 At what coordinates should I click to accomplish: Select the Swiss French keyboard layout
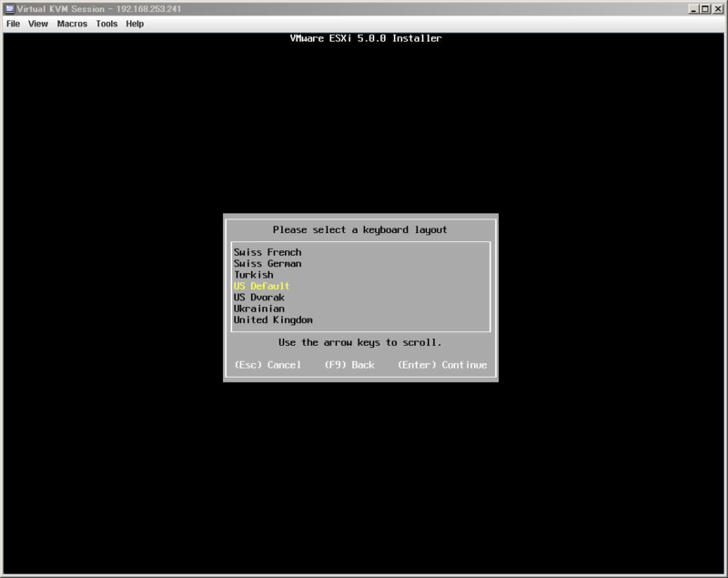click(x=268, y=252)
